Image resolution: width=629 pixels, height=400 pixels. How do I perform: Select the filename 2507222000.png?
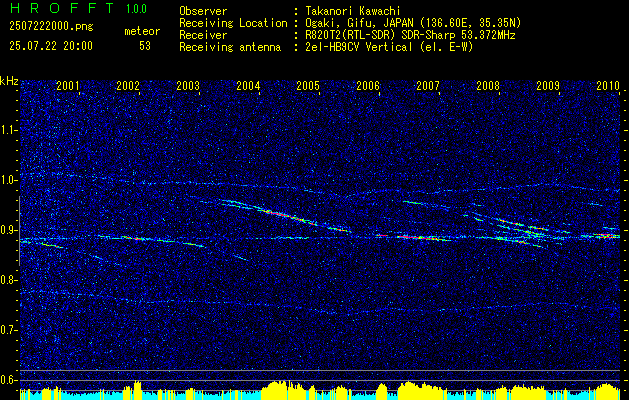tap(51, 27)
